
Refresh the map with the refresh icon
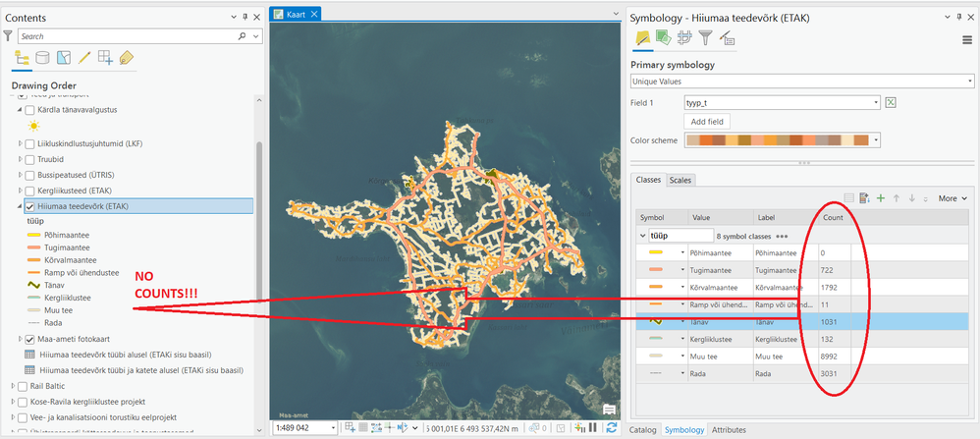[x=613, y=427]
